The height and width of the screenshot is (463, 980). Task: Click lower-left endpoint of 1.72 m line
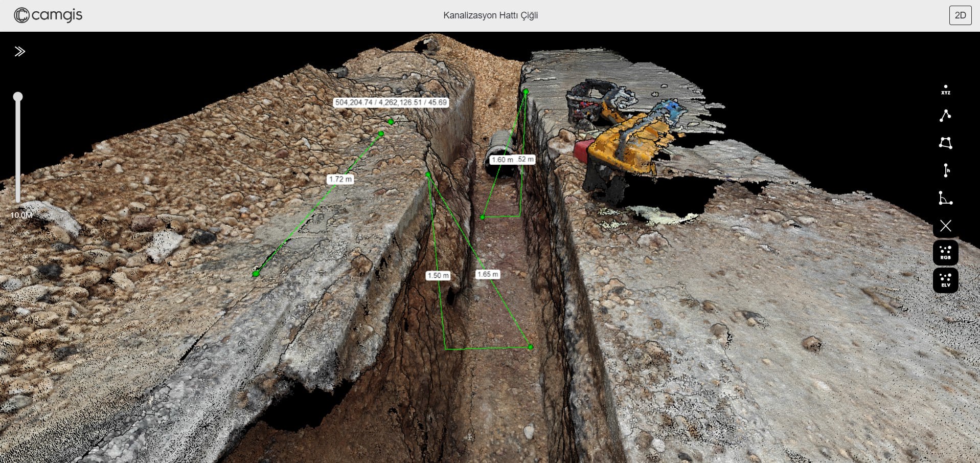coord(256,274)
